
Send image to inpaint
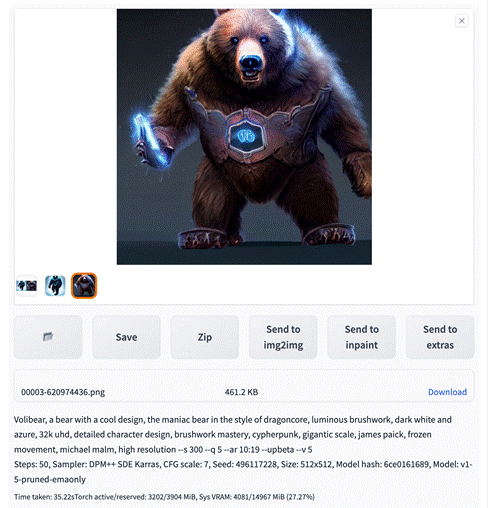point(362,337)
